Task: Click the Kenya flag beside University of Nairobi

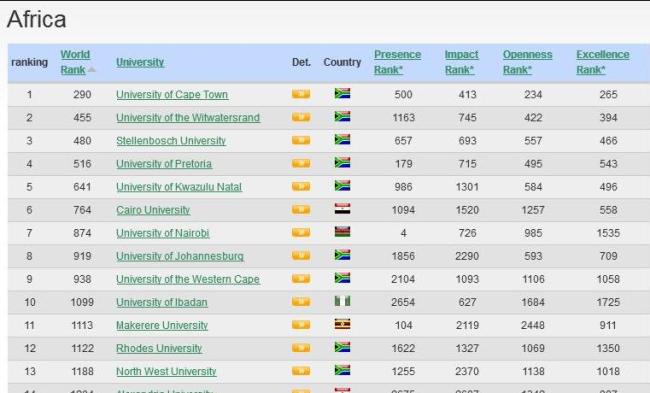Action: 342,232
